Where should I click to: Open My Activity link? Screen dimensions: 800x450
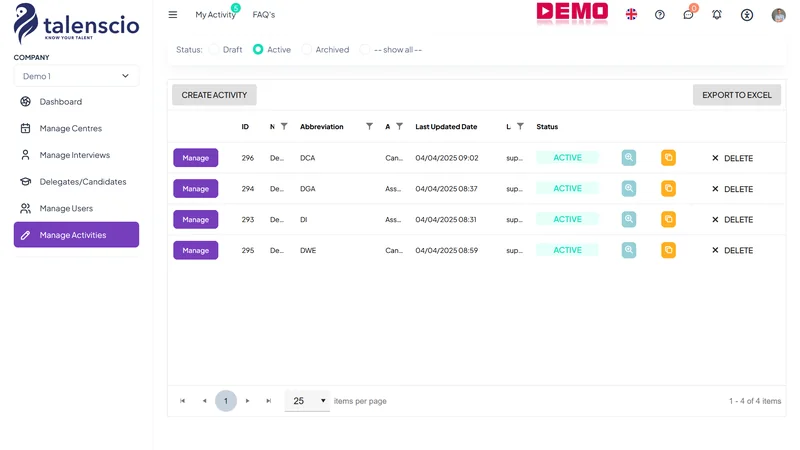(x=216, y=15)
